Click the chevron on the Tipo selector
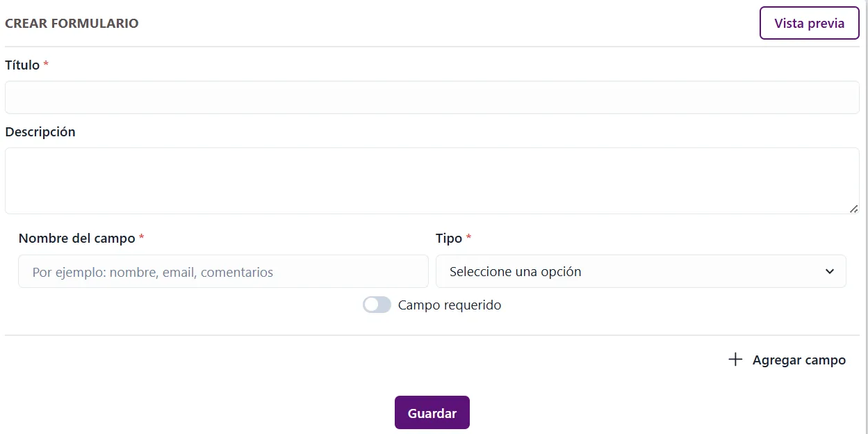This screenshot has height=434, width=868. click(829, 271)
